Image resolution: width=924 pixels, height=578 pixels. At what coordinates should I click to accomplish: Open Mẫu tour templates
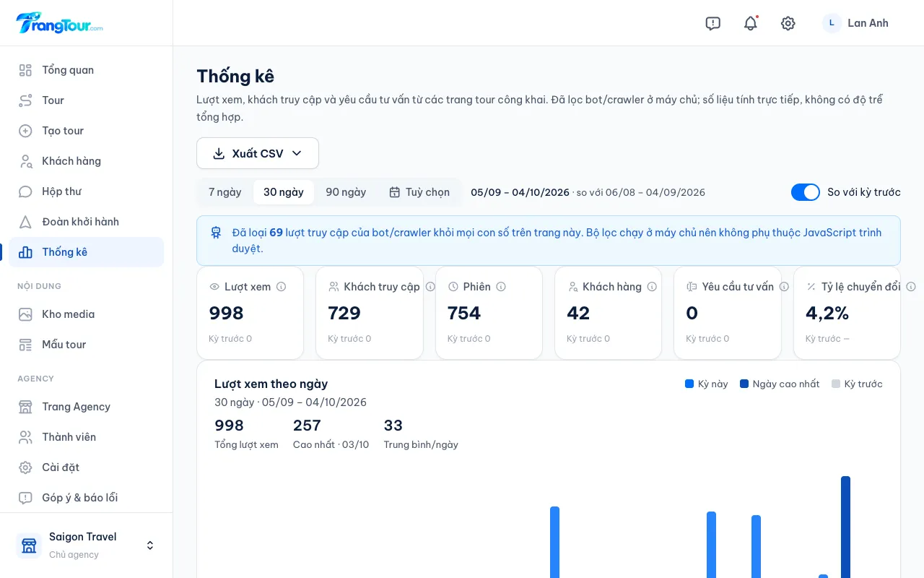[87, 345]
